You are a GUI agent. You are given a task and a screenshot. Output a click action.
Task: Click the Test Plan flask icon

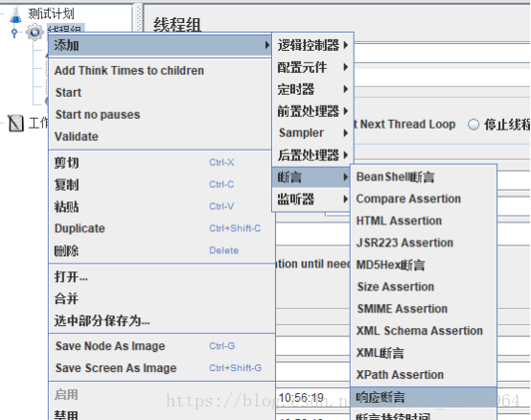(x=15, y=14)
